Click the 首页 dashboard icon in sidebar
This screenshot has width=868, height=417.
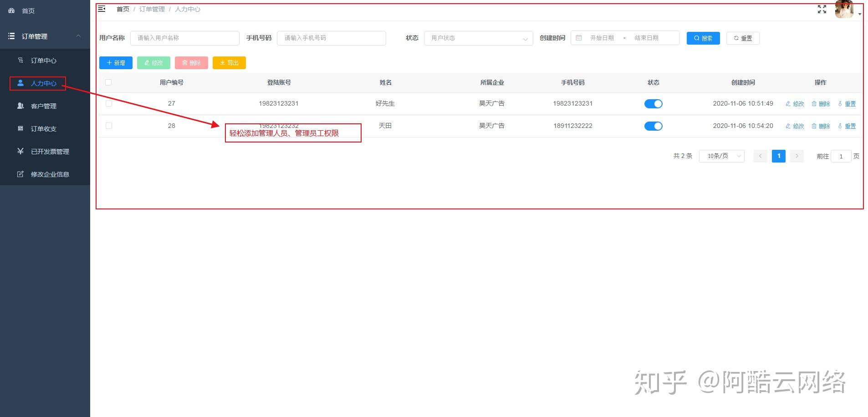[x=11, y=10]
